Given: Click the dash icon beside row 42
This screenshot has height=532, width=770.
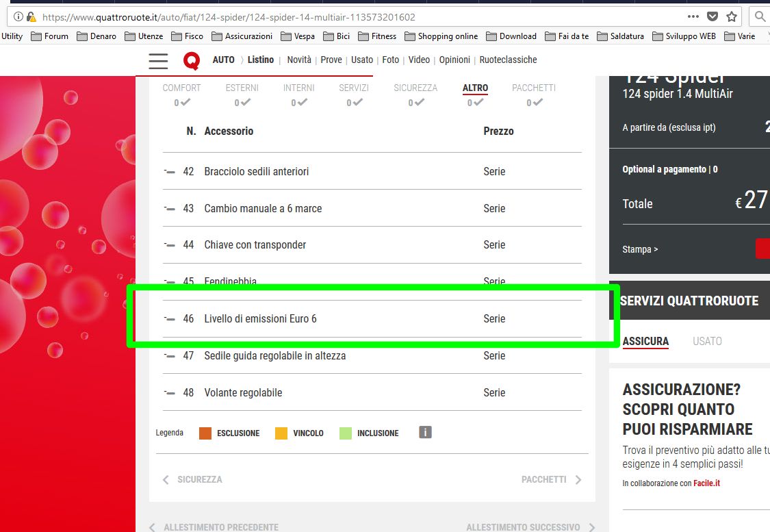Looking at the screenshot, I should click(170, 171).
